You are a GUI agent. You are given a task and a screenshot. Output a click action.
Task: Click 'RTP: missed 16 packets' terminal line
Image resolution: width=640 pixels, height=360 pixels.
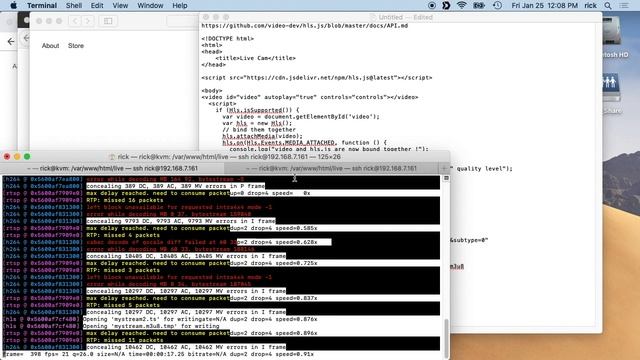point(125,200)
